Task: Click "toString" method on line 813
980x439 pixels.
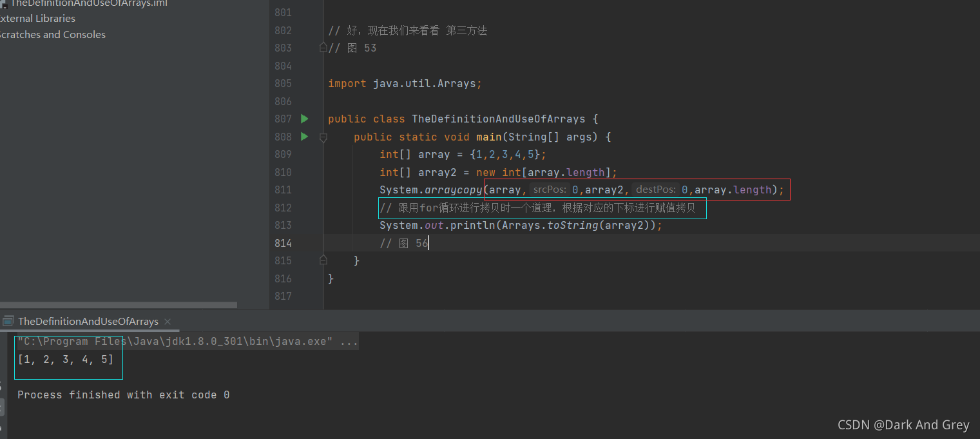Action: point(573,225)
